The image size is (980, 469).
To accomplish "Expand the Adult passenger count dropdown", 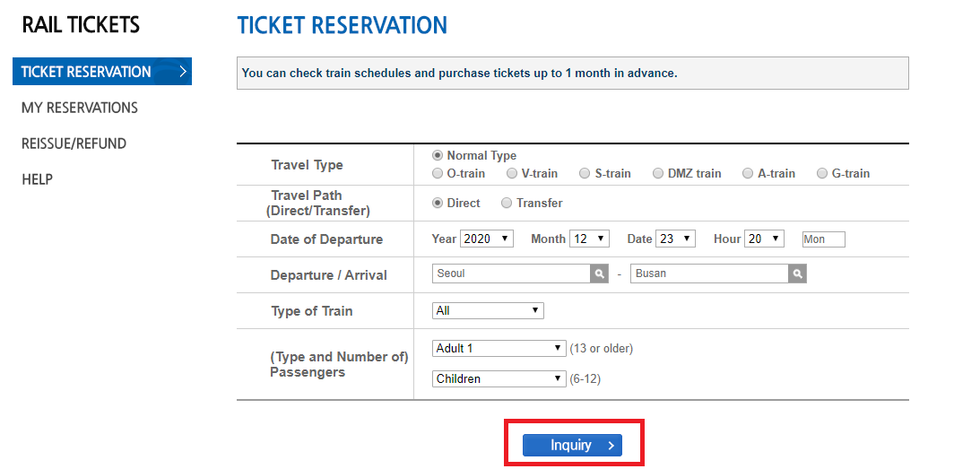I will [499, 348].
